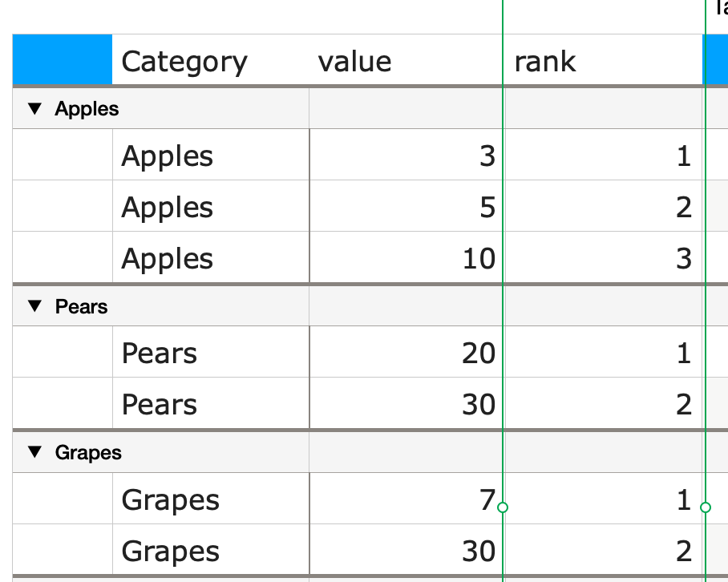Select the Grapes group summary row label
This screenshot has height=582, width=728.
coord(88,452)
